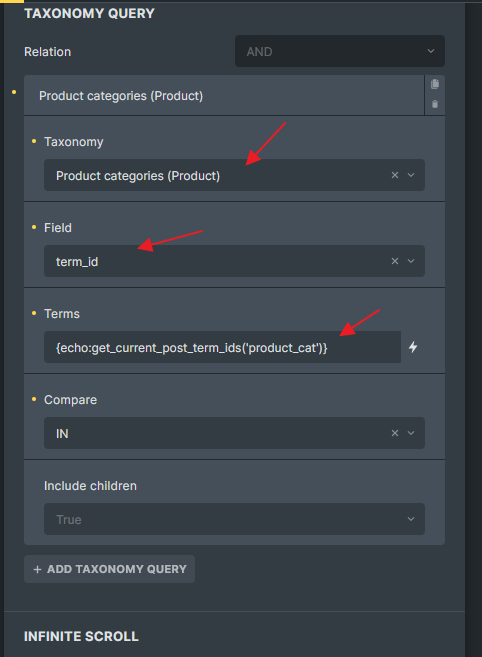Expand the Taxonomy dropdown chevron
This screenshot has width=482, height=657.
click(411, 175)
